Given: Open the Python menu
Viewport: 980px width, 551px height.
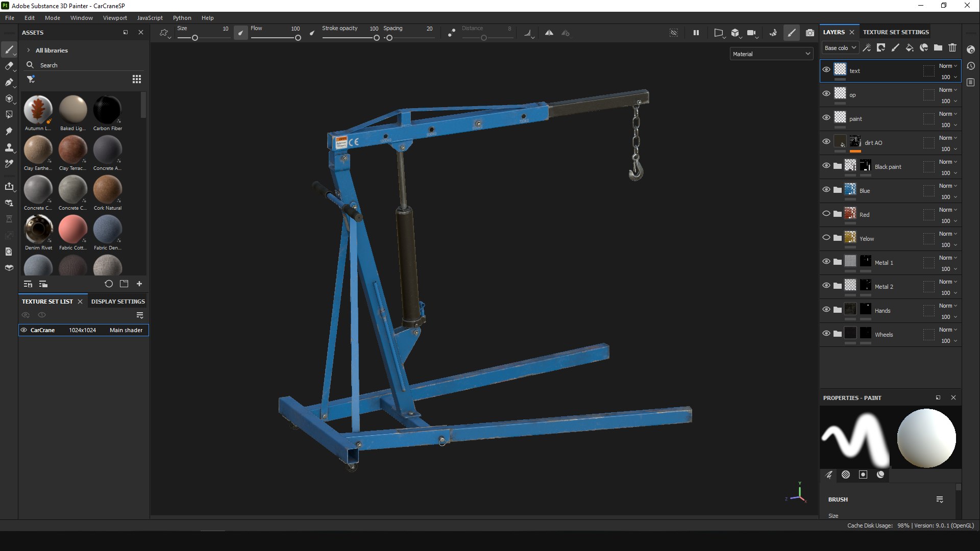Looking at the screenshot, I should (x=182, y=18).
